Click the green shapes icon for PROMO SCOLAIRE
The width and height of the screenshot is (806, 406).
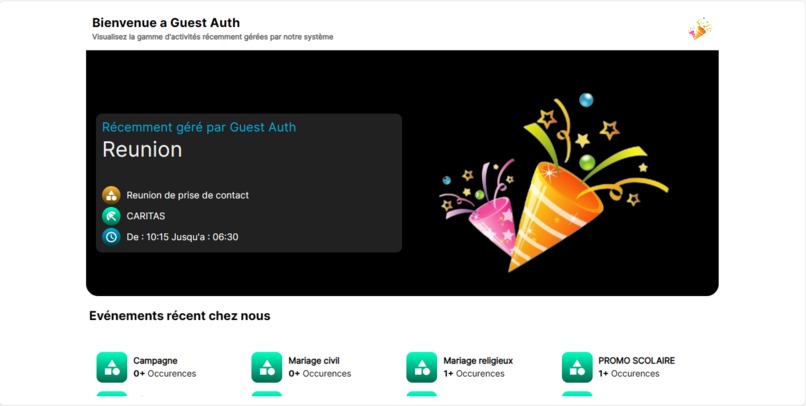point(577,367)
